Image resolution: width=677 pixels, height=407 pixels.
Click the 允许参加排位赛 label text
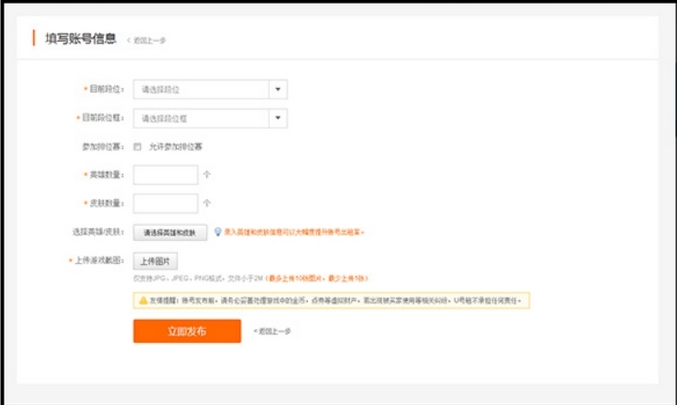[176, 146]
